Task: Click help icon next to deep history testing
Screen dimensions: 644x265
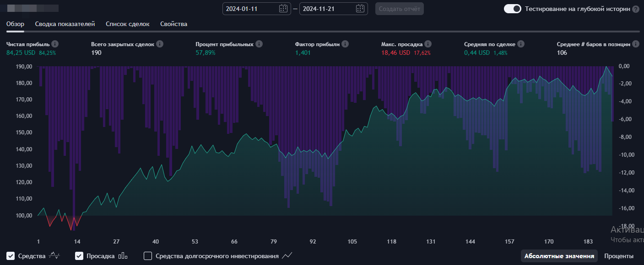Action: tap(636, 9)
